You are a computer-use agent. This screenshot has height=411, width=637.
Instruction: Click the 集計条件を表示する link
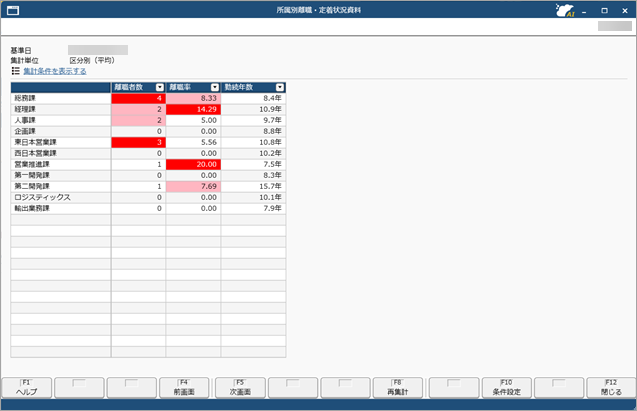click(54, 71)
